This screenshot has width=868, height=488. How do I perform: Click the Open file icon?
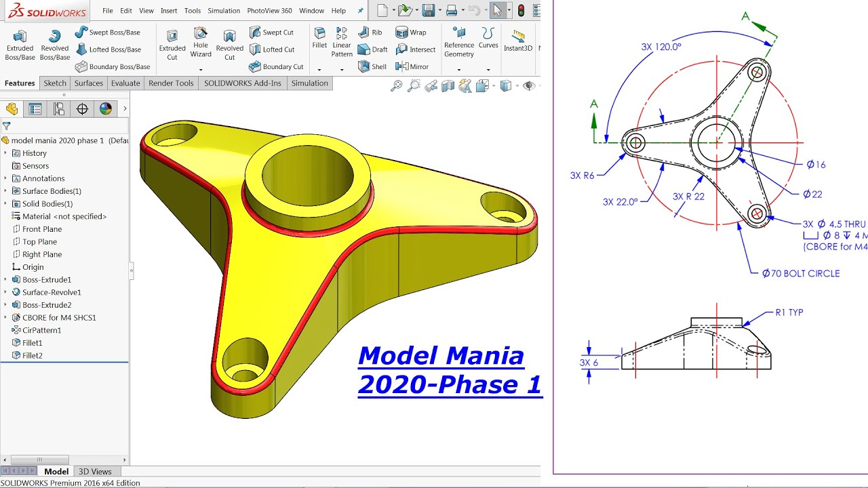click(x=405, y=10)
